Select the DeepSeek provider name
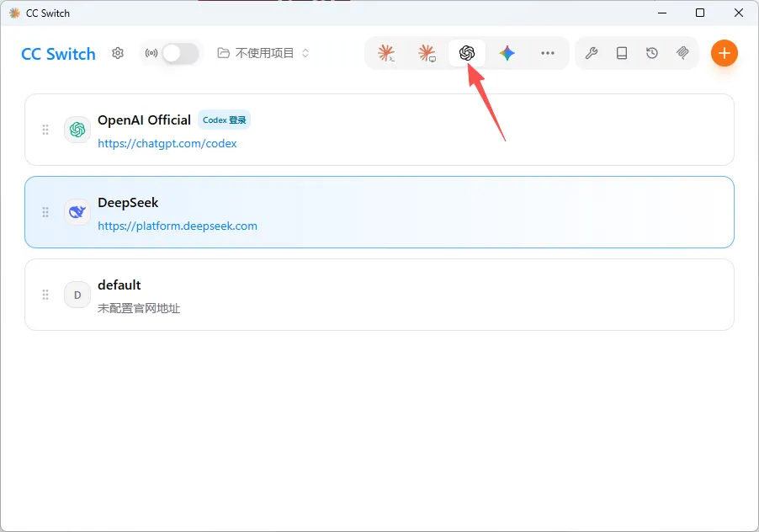This screenshot has width=759, height=532. click(128, 202)
